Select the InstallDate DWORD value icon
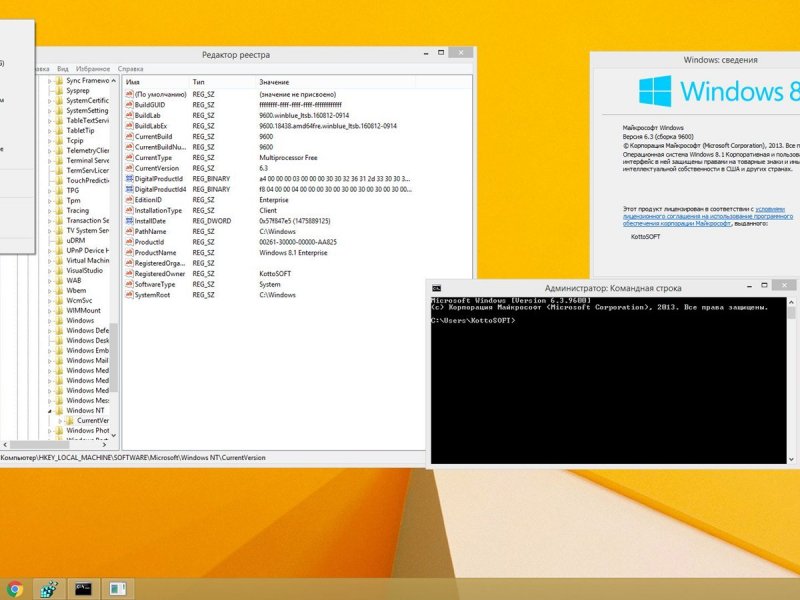The width and height of the screenshot is (800, 600). tap(129, 221)
